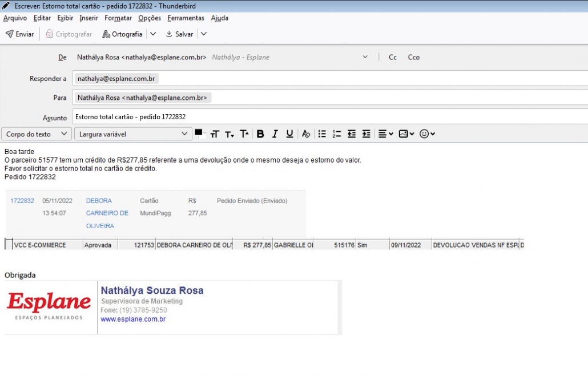The image size is (588, 376).
Task: Toggle underline formatting
Action: [289, 134]
